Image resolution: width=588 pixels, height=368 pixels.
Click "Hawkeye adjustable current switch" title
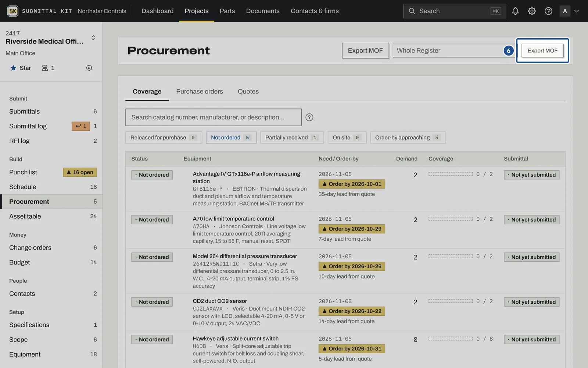coord(236,339)
